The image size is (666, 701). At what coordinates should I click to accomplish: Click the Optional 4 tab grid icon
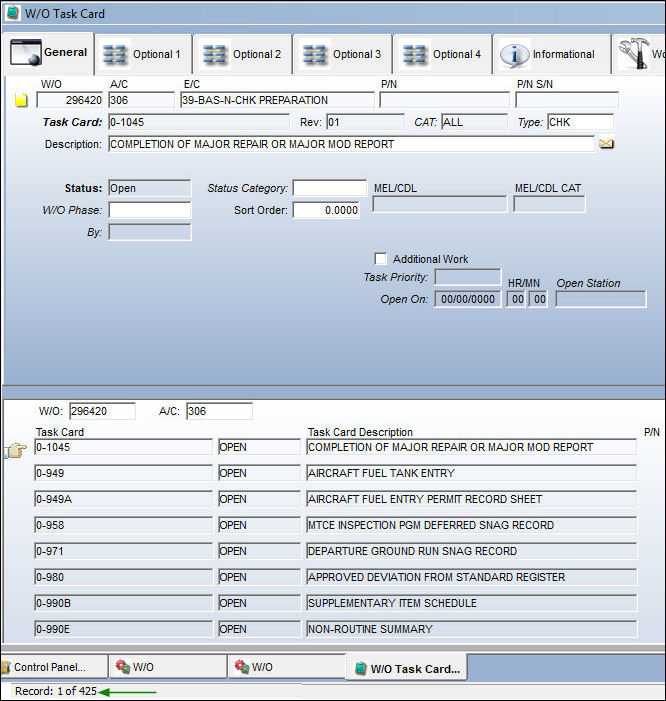coord(415,55)
